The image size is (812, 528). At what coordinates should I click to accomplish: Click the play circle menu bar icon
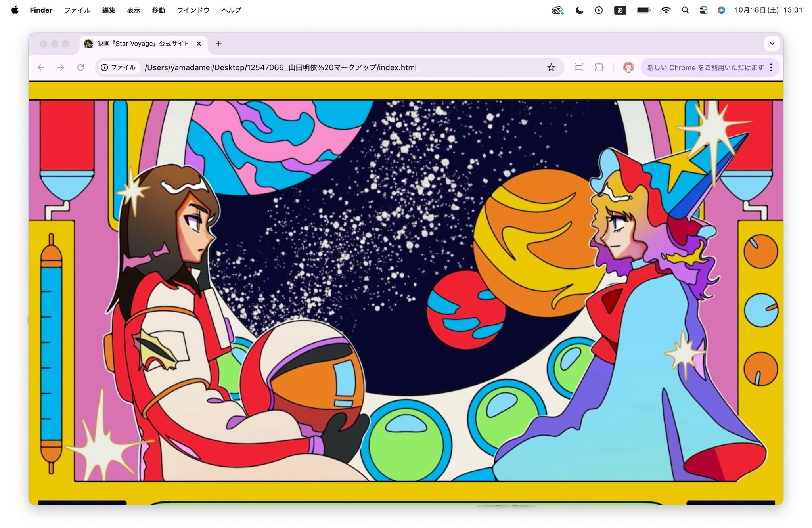click(599, 10)
